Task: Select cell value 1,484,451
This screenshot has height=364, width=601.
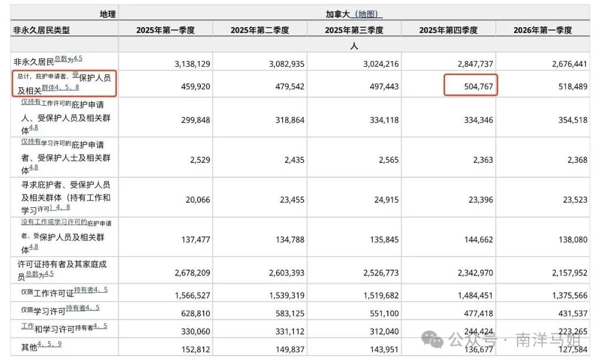Action: [475, 296]
